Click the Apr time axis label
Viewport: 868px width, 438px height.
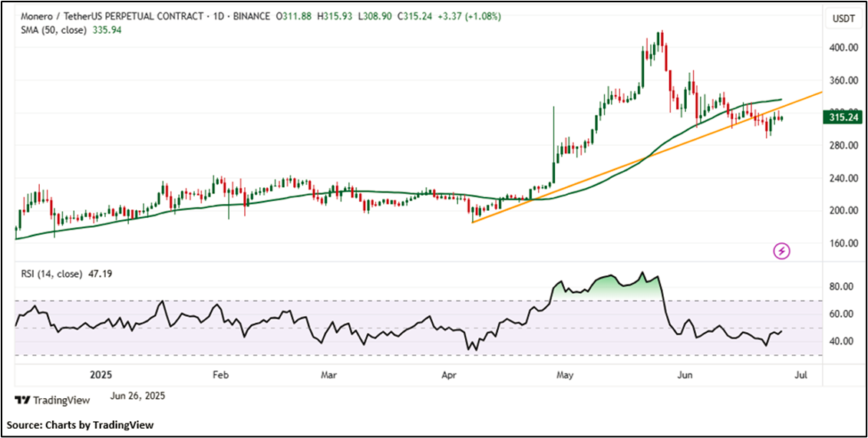pyautogui.click(x=451, y=375)
